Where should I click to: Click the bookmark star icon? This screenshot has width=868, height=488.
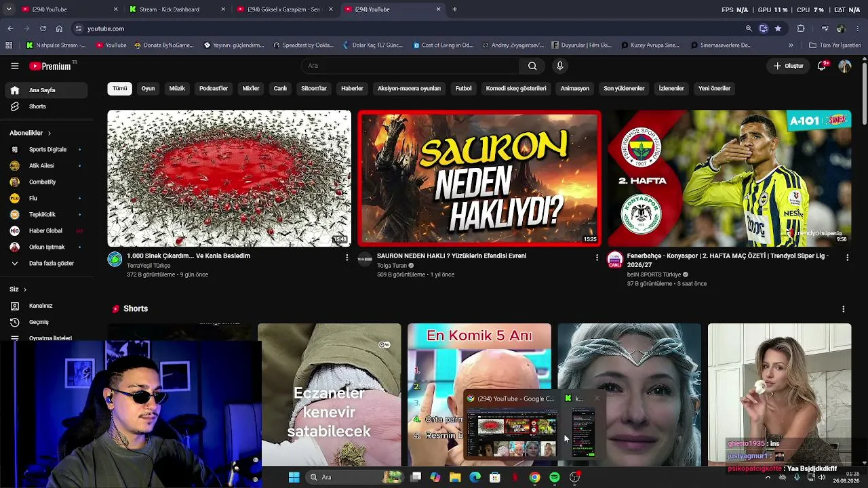tap(778, 28)
